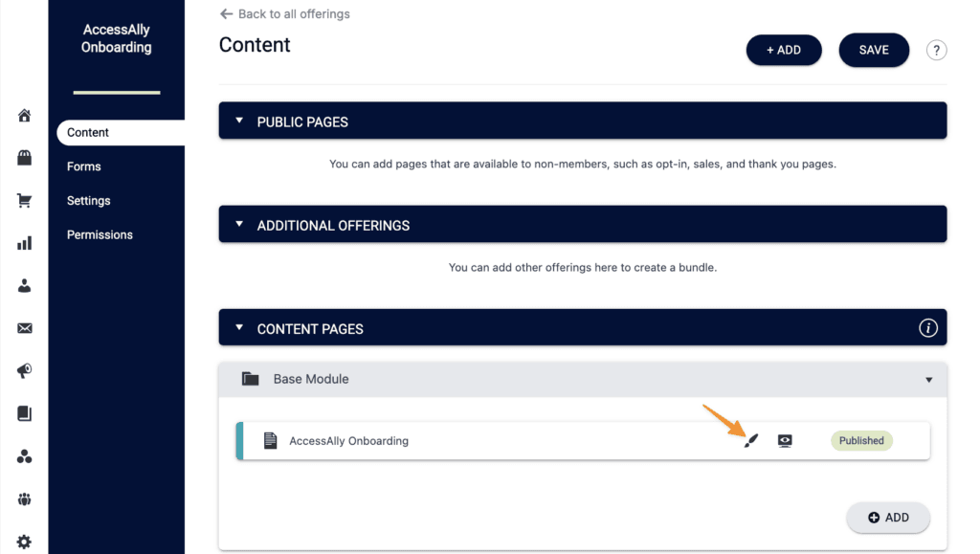The image size is (980, 554).
Task: Open the shopping cart icon in the sidebar
Action: click(x=25, y=201)
